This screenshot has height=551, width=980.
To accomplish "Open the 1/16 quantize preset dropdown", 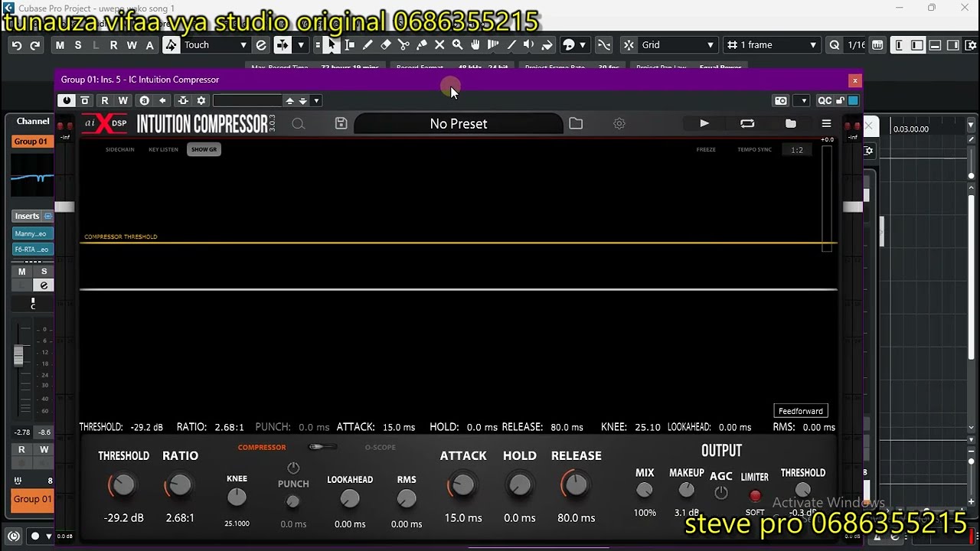I will coord(856,45).
